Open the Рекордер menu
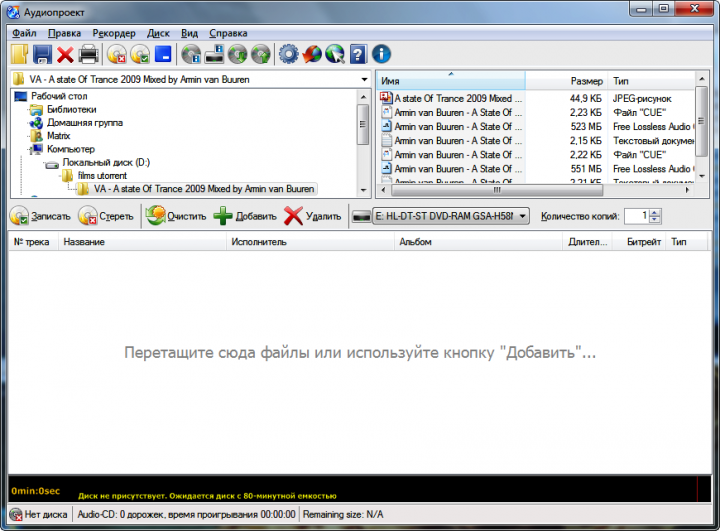The width and height of the screenshot is (720, 531). pos(114,33)
